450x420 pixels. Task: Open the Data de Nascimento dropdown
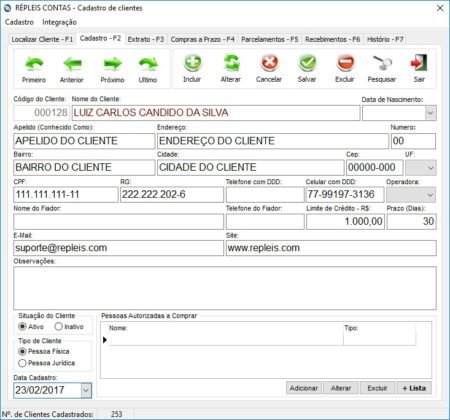coord(430,113)
